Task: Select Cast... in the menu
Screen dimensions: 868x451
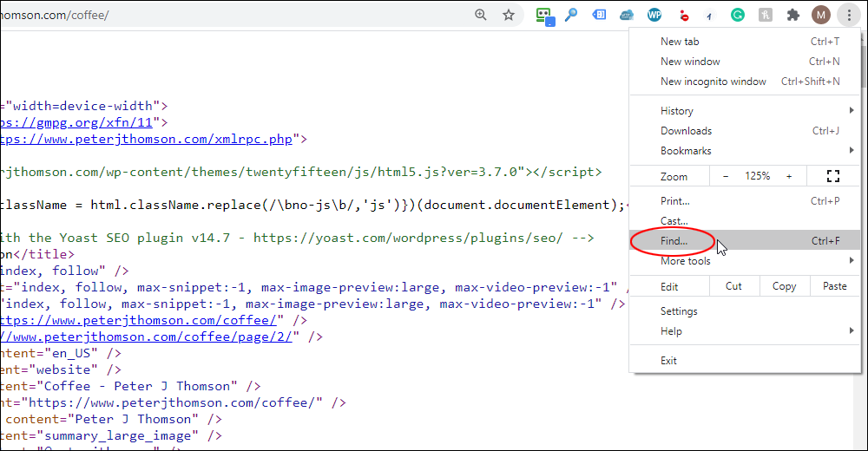Action: coord(745,221)
